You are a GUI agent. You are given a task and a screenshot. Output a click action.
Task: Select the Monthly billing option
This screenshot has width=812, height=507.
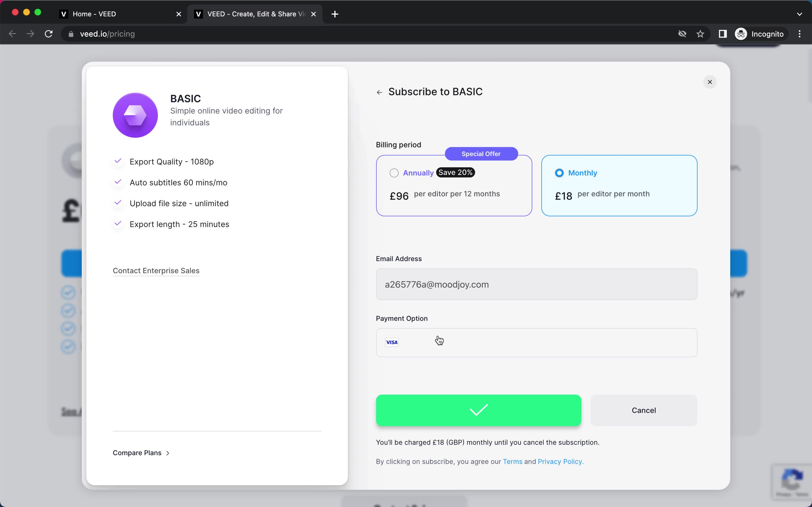click(x=559, y=172)
